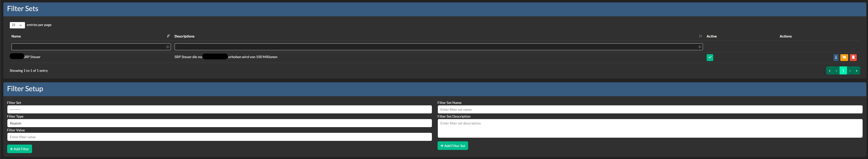Click the Add Filter button
868x159 pixels.
(20, 149)
